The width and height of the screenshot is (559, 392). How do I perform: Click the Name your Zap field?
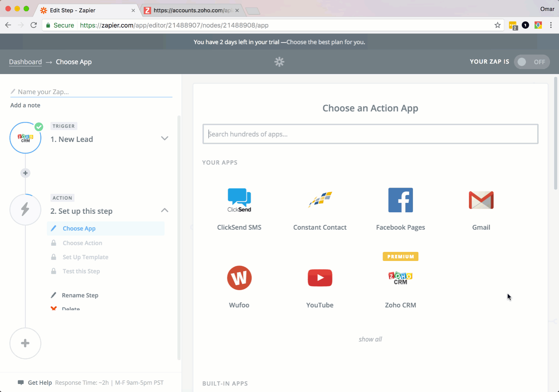click(91, 92)
